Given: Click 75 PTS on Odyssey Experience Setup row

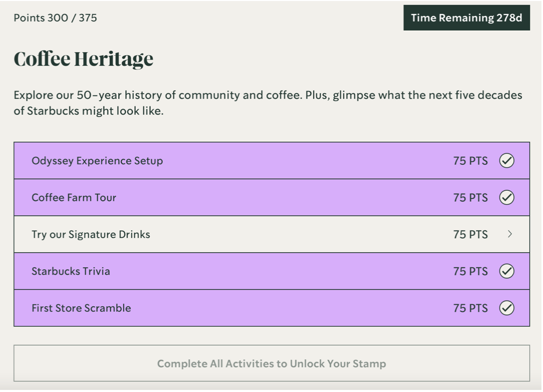Looking at the screenshot, I should point(470,161).
